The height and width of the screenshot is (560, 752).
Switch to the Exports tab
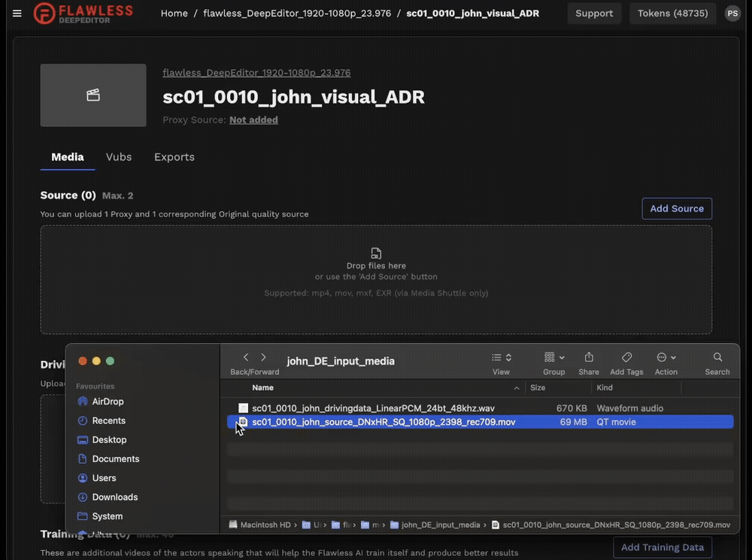pyautogui.click(x=174, y=157)
